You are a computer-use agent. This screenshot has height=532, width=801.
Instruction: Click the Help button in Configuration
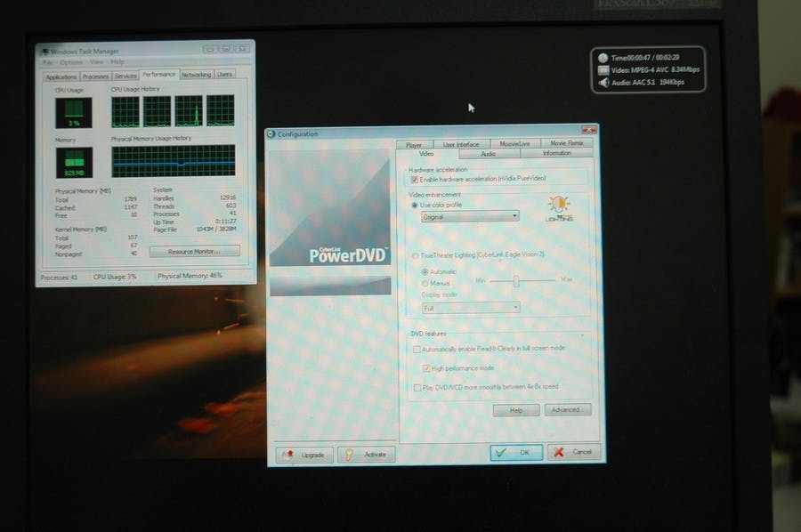point(516,410)
